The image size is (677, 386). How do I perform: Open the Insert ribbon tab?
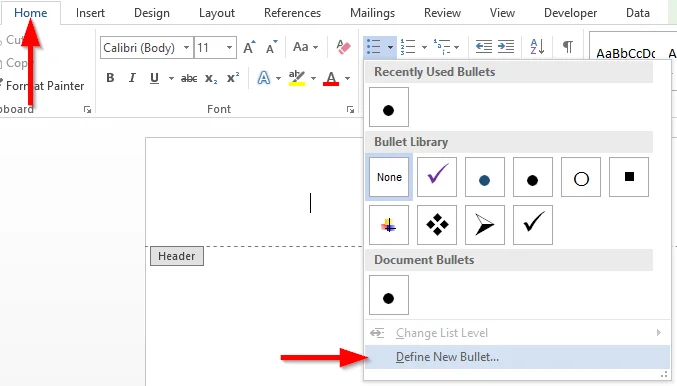(x=90, y=13)
